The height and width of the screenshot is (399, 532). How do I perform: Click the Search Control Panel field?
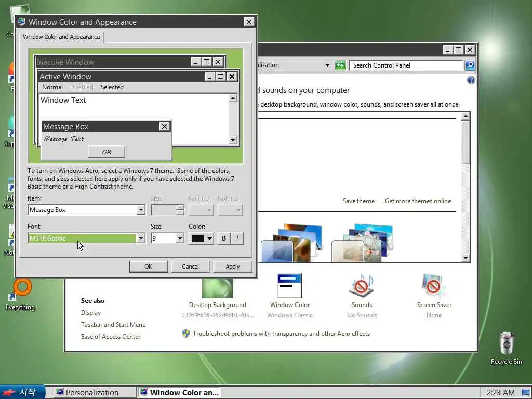[x=406, y=65]
